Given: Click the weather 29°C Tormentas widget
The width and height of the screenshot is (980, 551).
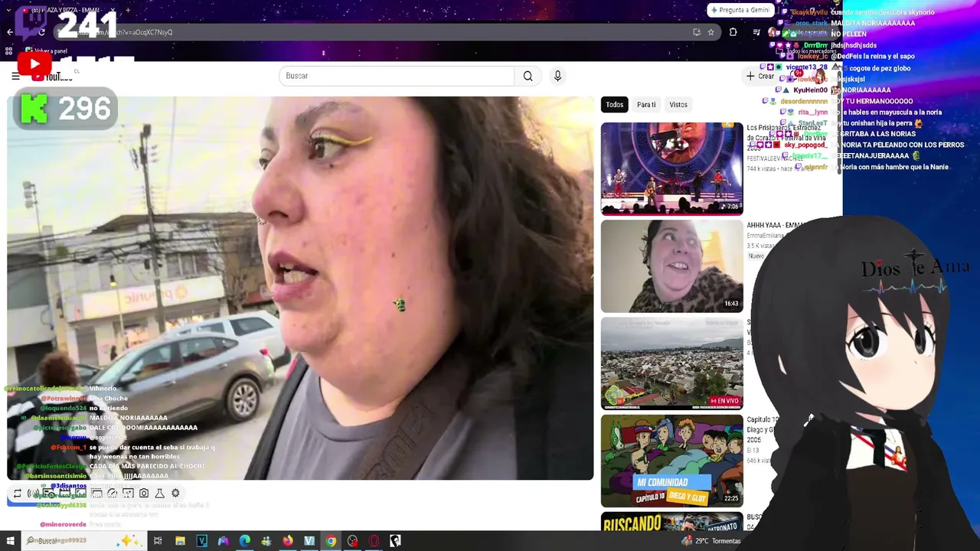Looking at the screenshot, I should point(711,541).
